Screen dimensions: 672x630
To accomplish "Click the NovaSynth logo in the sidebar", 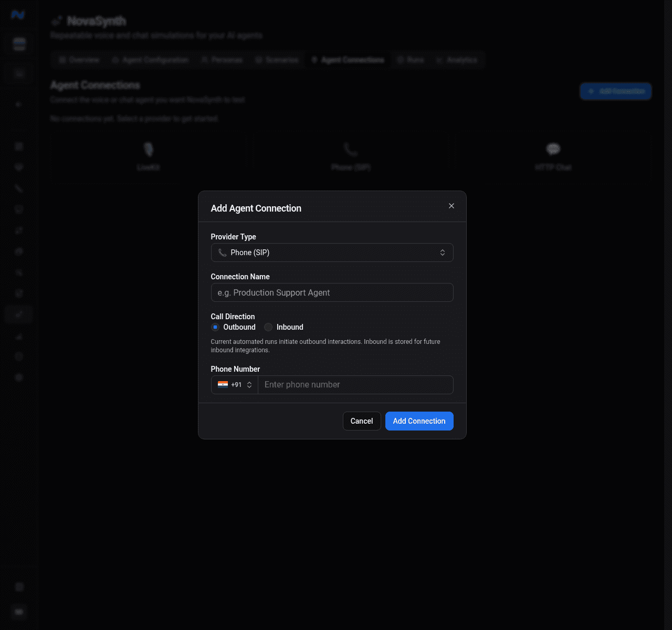I will click(x=18, y=15).
